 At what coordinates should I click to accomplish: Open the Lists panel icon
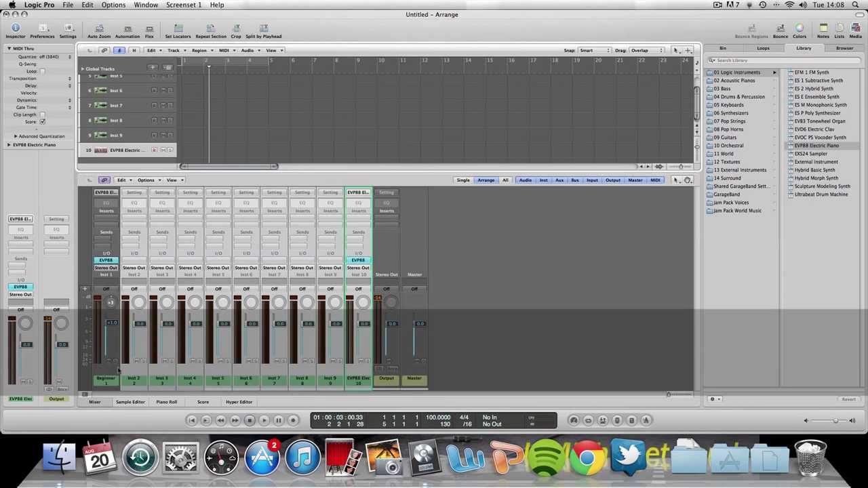(x=838, y=30)
